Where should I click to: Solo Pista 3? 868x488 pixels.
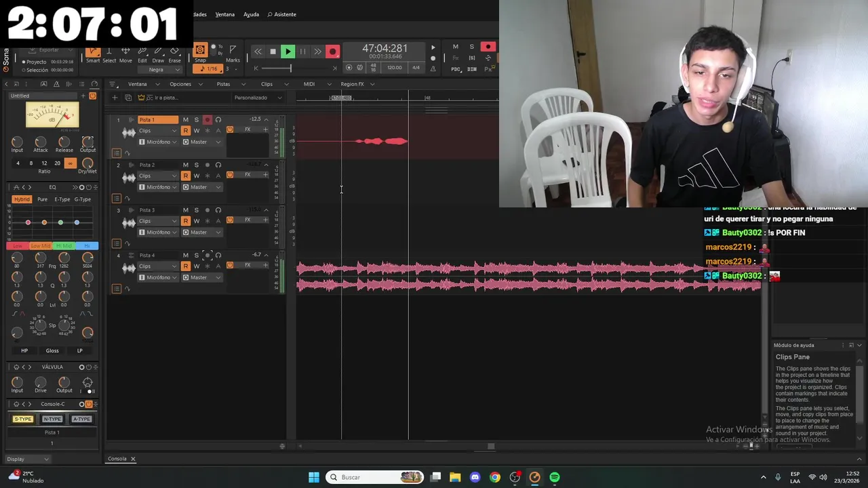(197, 210)
